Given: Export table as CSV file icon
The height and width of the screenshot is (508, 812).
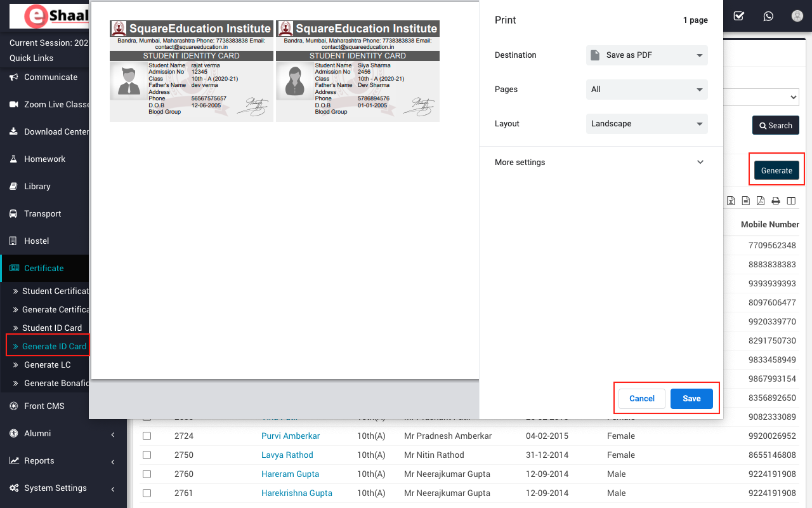Looking at the screenshot, I should (x=746, y=201).
